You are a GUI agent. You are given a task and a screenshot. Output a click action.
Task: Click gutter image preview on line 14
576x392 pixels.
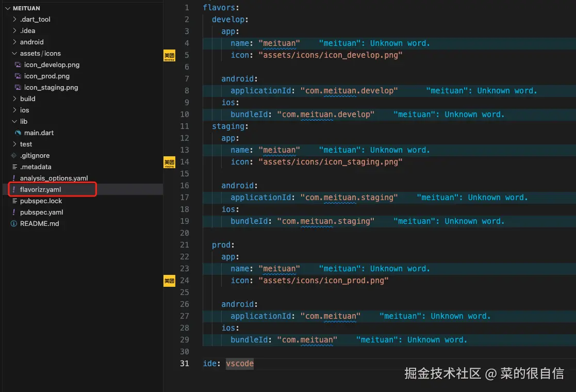169,162
